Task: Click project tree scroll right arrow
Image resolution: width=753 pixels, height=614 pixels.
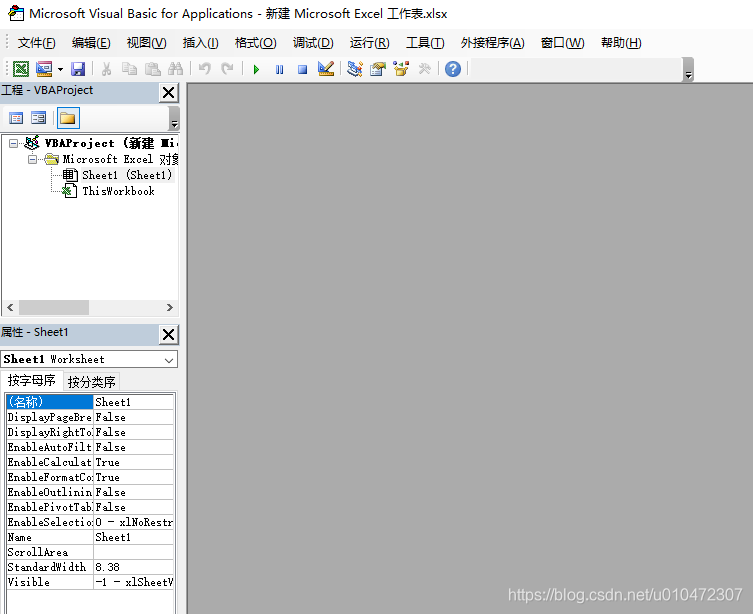Action: pyautogui.click(x=170, y=307)
